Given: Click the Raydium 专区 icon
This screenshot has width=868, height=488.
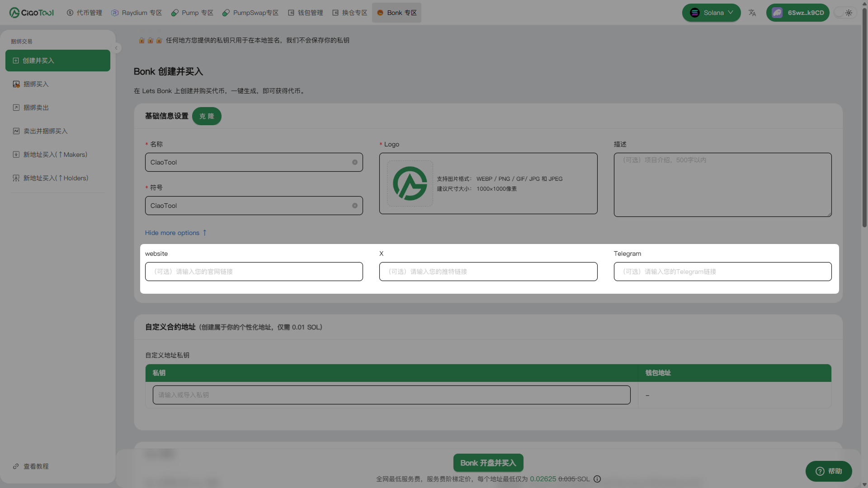Looking at the screenshot, I should point(115,13).
